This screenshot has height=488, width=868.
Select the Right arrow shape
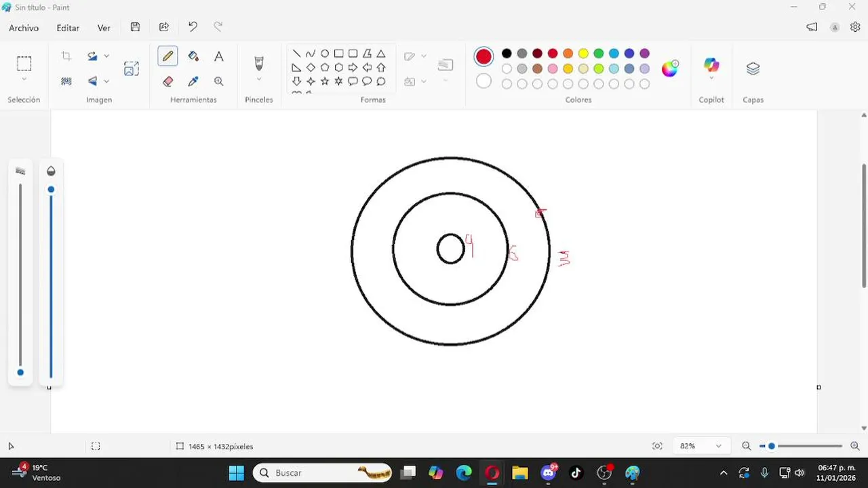tap(353, 68)
